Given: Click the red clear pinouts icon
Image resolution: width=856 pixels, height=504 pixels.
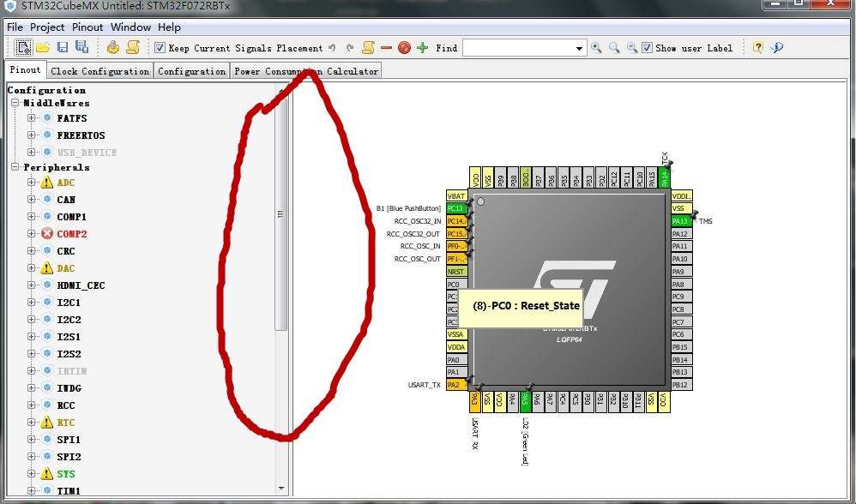Looking at the screenshot, I should click(404, 48).
